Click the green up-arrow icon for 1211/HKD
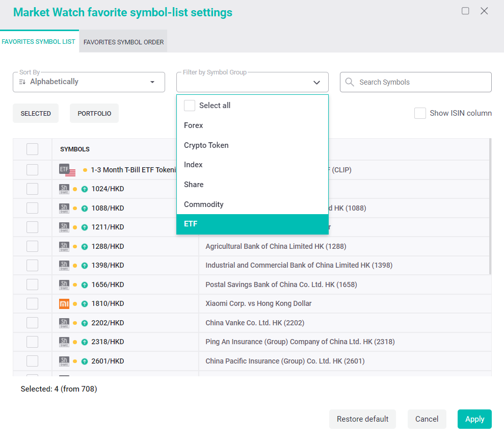Image resolution: width=504 pixels, height=439 pixels. (x=85, y=227)
